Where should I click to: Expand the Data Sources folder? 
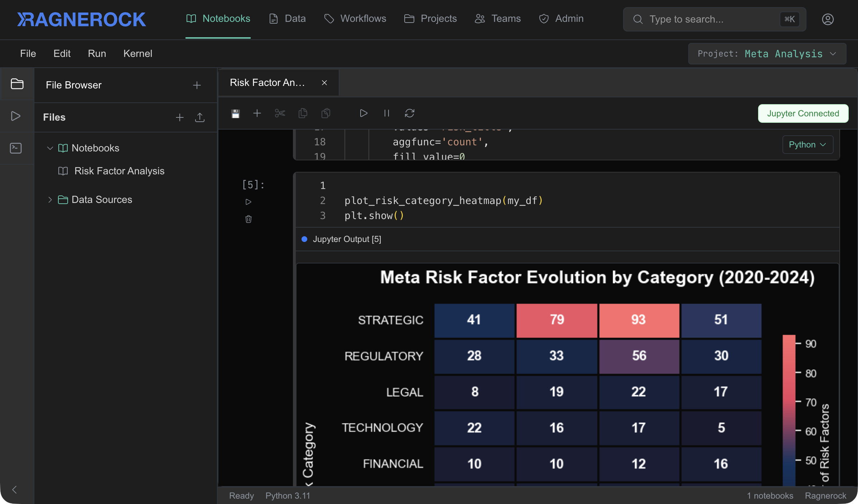(50, 200)
